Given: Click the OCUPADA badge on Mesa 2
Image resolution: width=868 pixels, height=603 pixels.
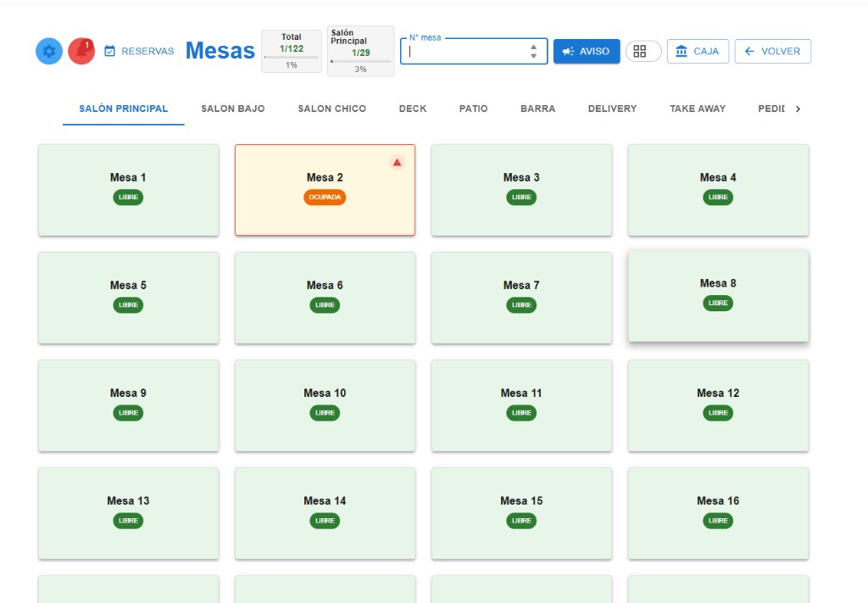Looking at the screenshot, I should pyautogui.click(x=325, y=197).
